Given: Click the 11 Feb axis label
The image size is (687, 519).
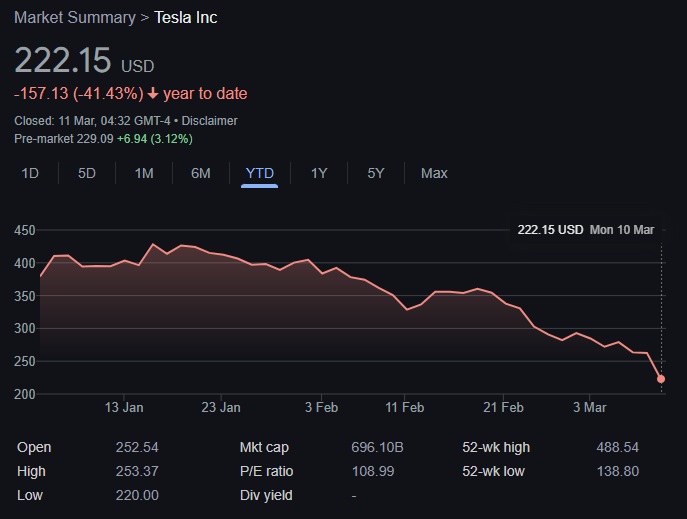Looking at the screenshot, I should click(405, 408).
